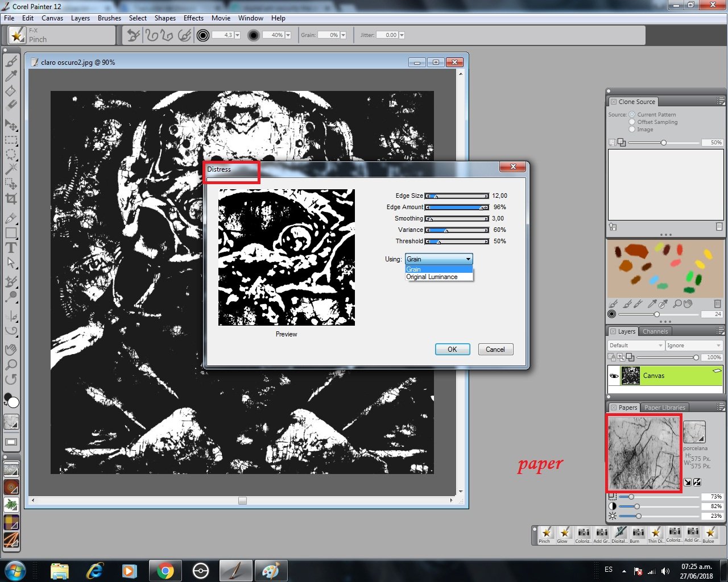Viewport: 728px width, 582px height.
Task: Select the Eraser tool in the toolbox
Action: coord(11,105)
